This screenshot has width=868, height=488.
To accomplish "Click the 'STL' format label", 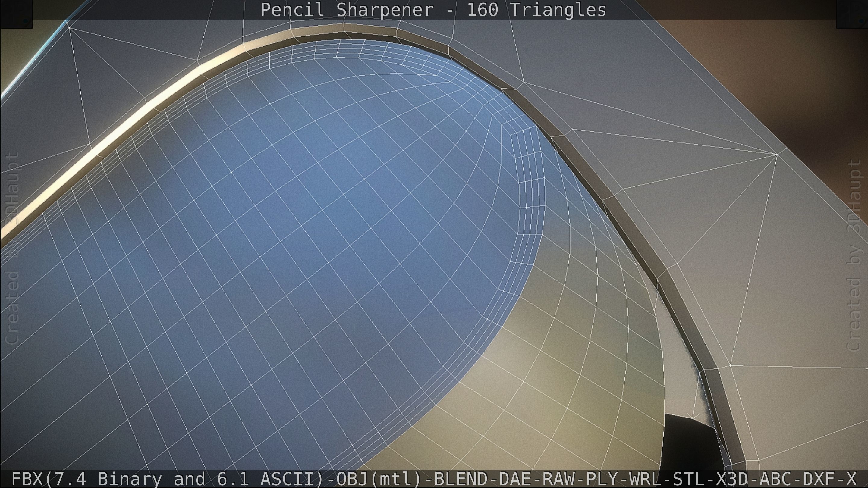I will (688, 479).
